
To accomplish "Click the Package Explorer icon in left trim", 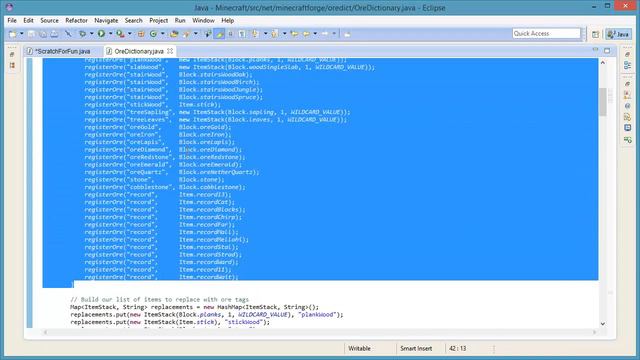I will (x=12, y=65).
